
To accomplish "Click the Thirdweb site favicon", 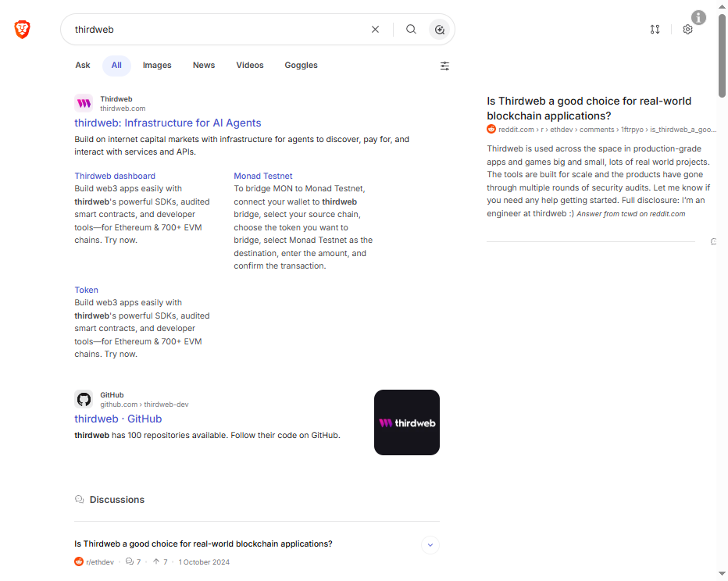I will (x=84, y=103).
